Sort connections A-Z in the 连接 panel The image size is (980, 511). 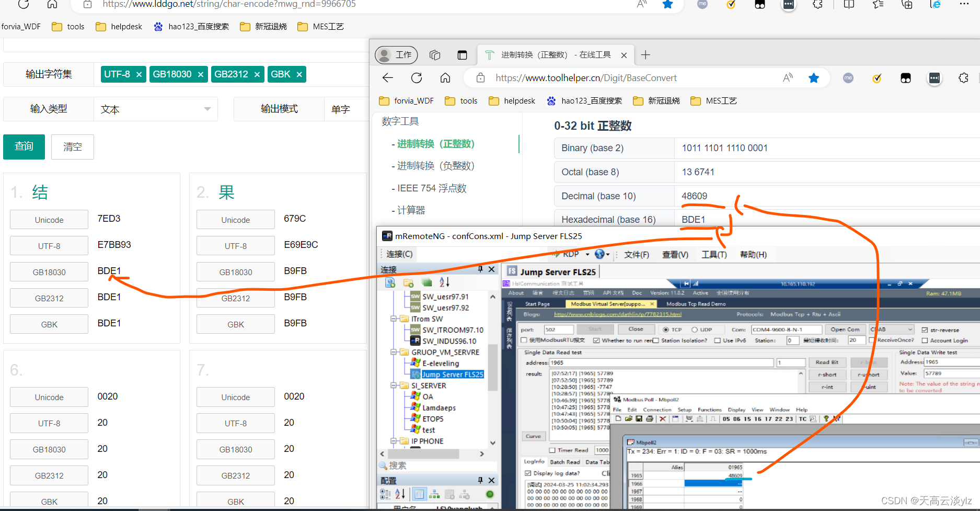tap(444, 282)
